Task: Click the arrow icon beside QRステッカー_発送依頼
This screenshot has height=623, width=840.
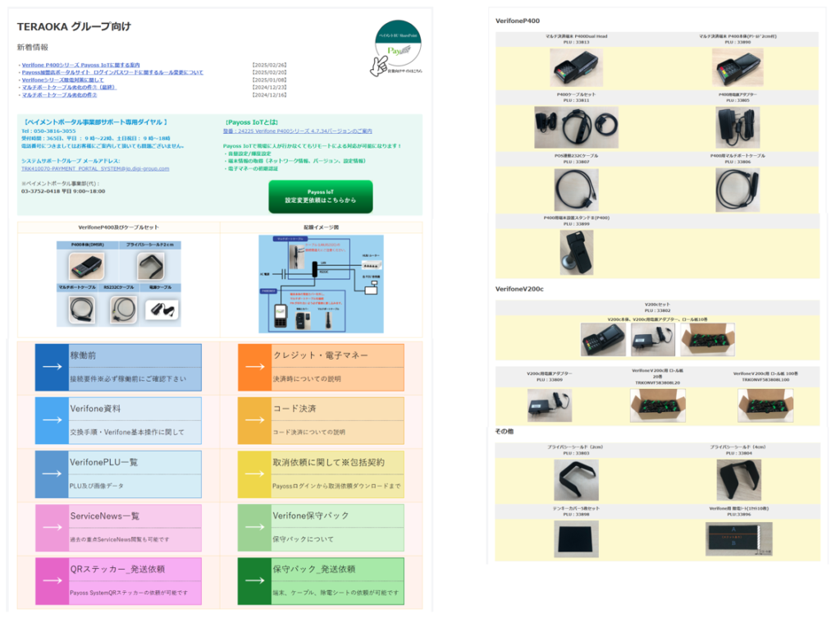Action: pos(52,580)
